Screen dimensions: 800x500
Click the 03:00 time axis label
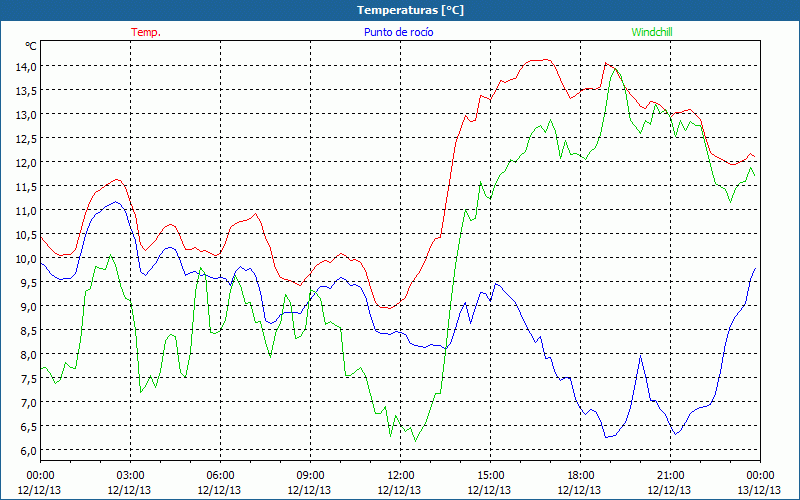[x=130, y=476]
